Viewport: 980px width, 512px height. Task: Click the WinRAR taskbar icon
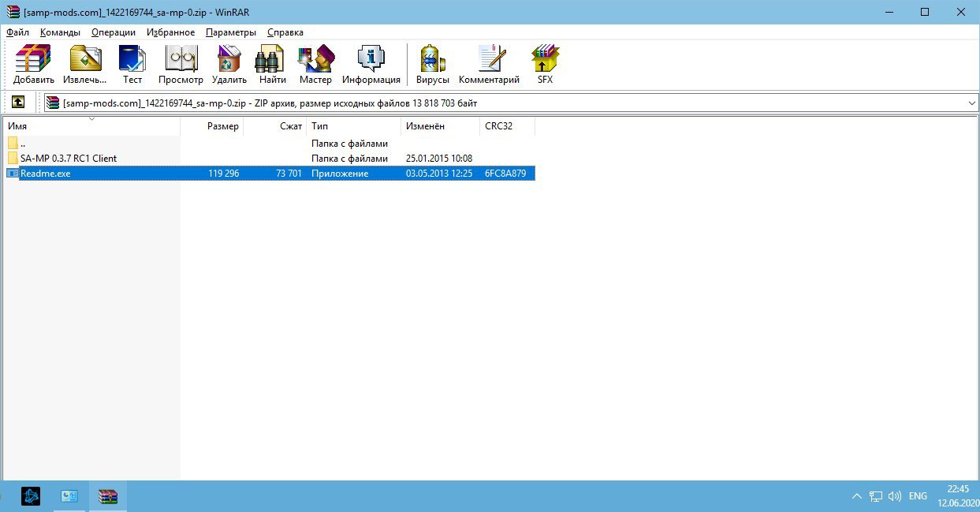[107, 496]
